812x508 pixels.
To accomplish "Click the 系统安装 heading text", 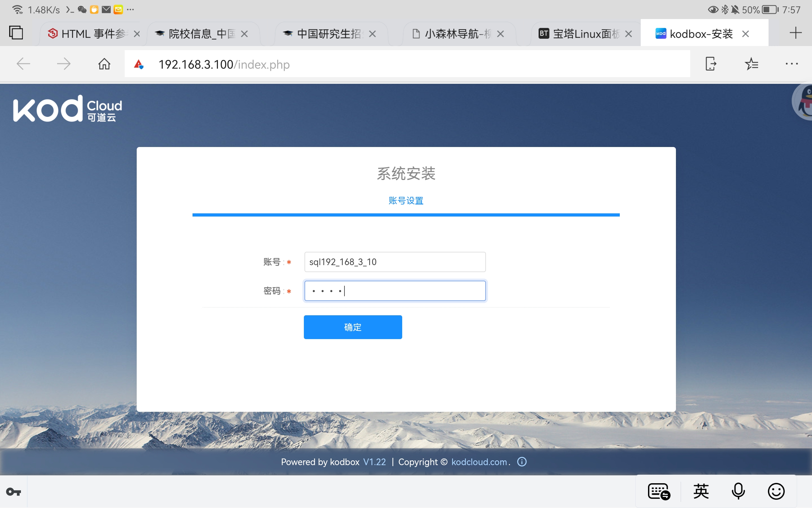I will pos(406,174).
